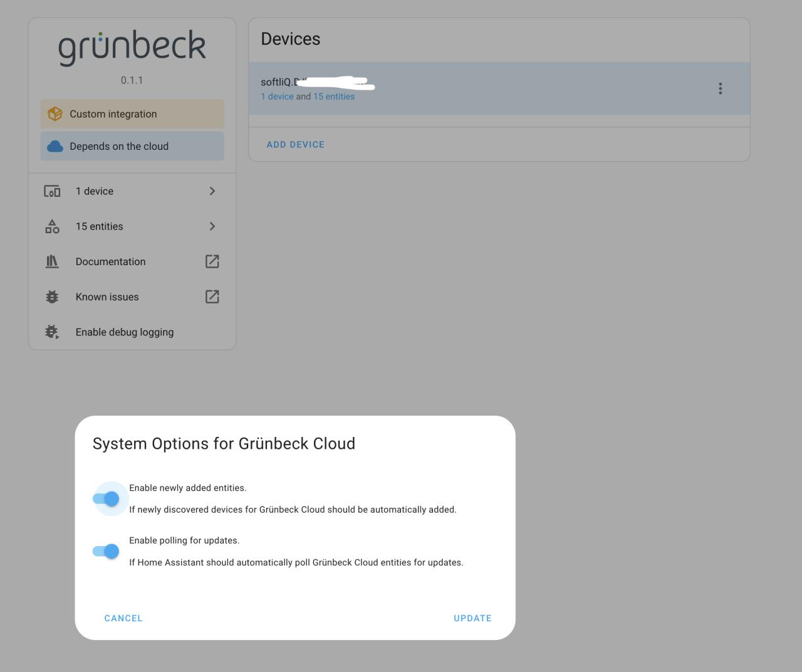
Task: Click the Custom integration badge
Action: coord(132,113)
